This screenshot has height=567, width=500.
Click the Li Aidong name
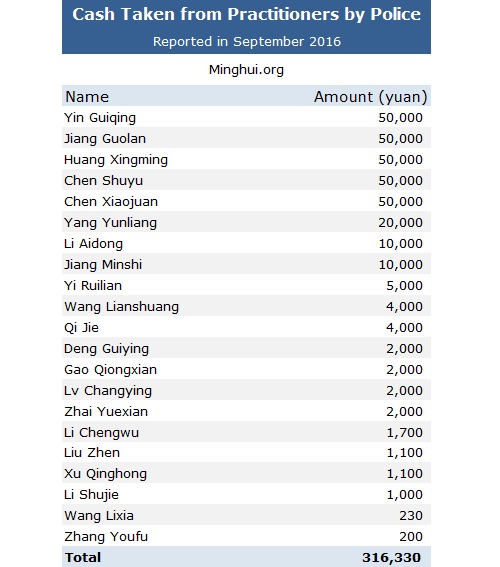(x=93, y=244)
